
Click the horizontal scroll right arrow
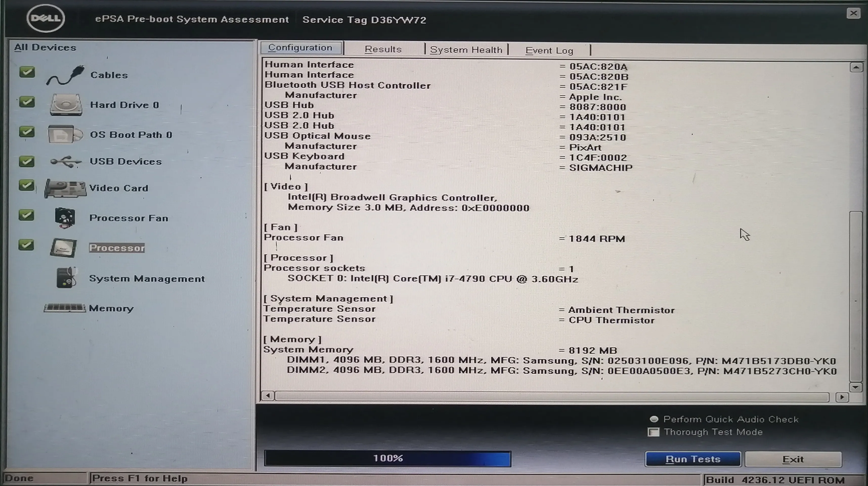[x=842, y=397]
